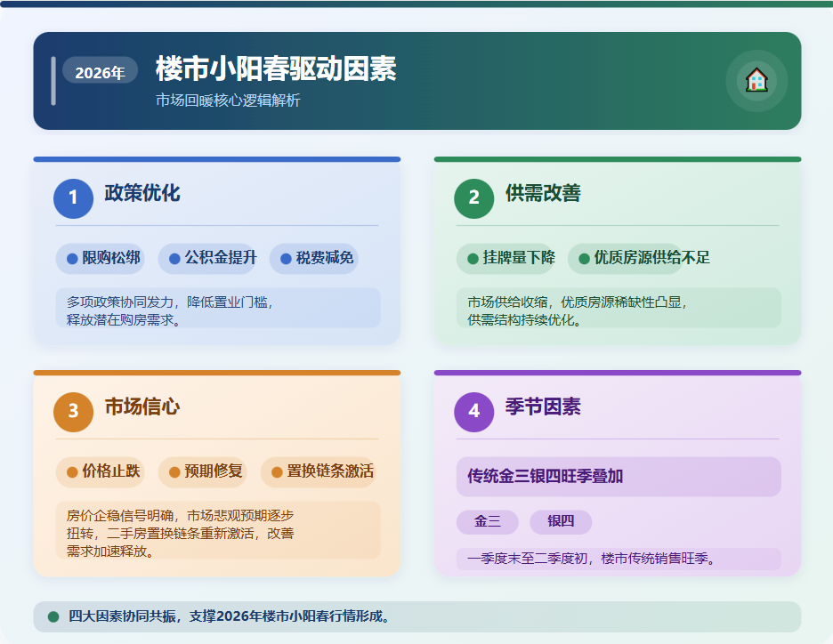
Task: Click the subtitle 市场回暖核心逻辑解析
Action: point(228,100)
